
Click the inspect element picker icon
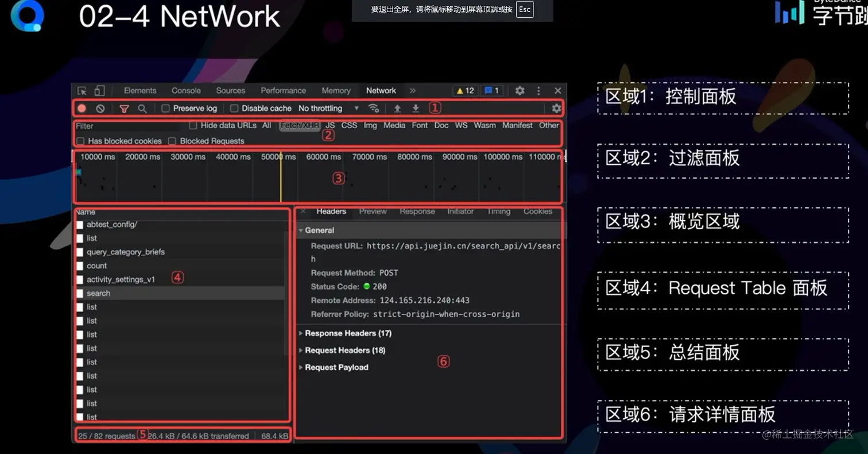[x=82, y=91]
